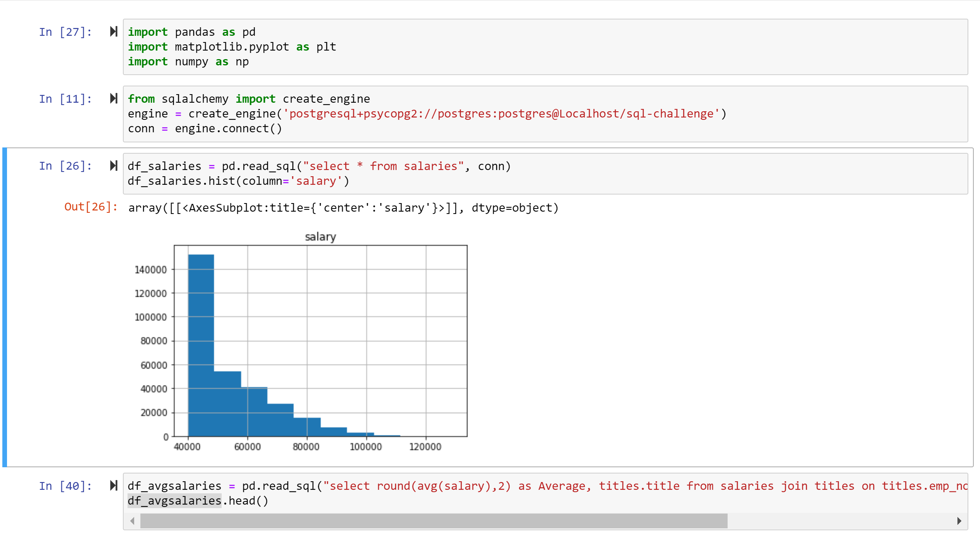
Task: Click the In [26] prompt label
Action: [65, 166]
